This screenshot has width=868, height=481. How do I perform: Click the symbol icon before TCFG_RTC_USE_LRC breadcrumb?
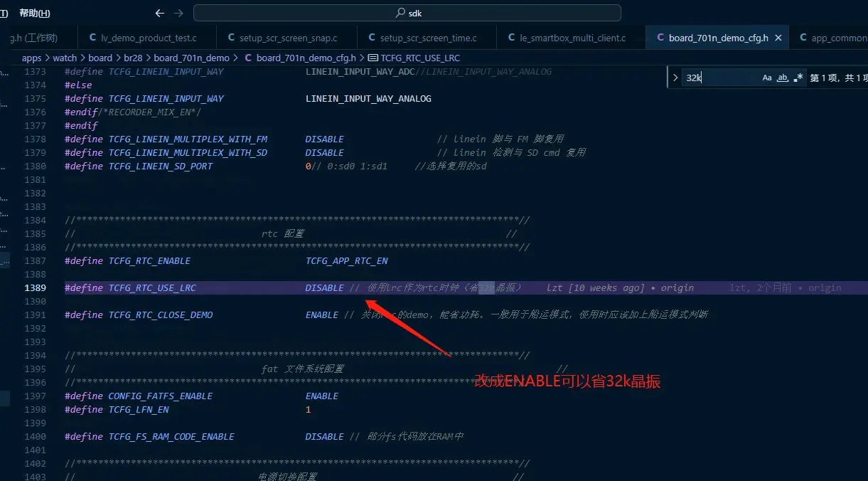point(373,58)
